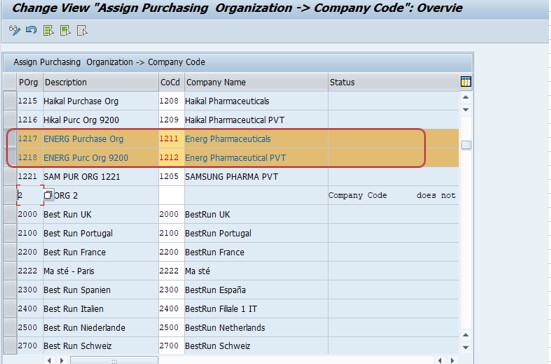Click CoCd field 2300
The height and width of the screenshot is (364, 551).
(171, 290)
